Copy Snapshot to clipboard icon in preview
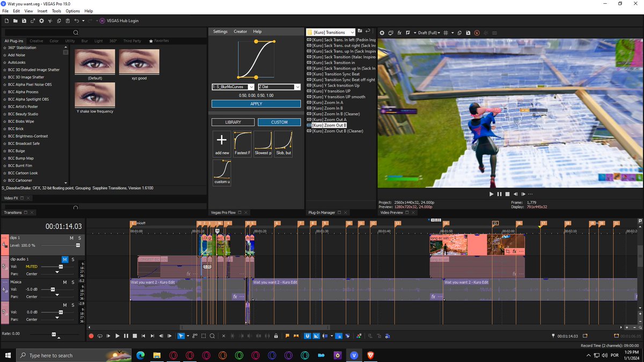 [459, 33]
